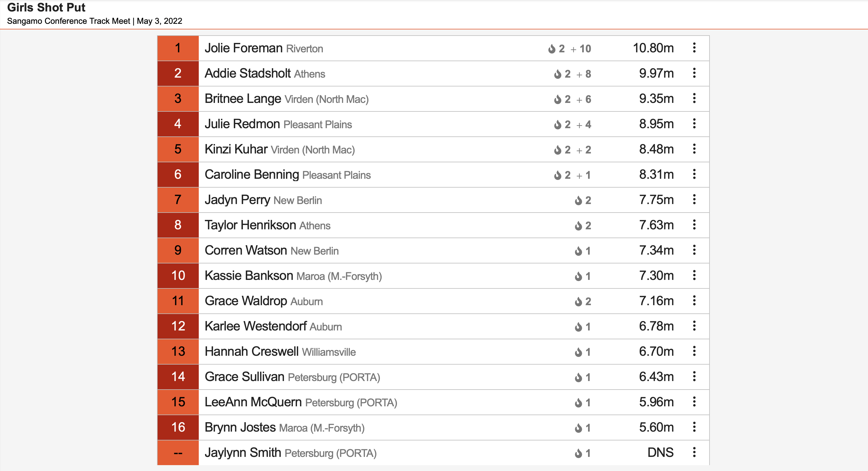Open more options for Julie Redmon's result
868x471 pixels.
(x=694, y=124)
